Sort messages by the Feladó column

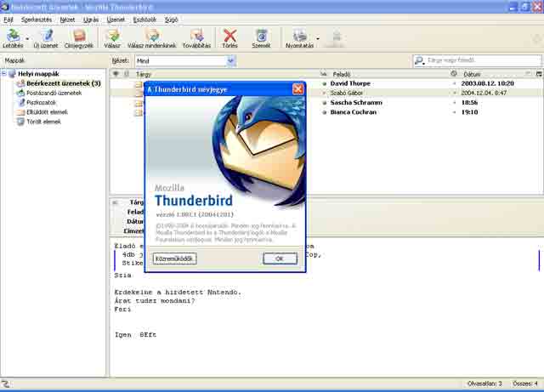[388, 74]
